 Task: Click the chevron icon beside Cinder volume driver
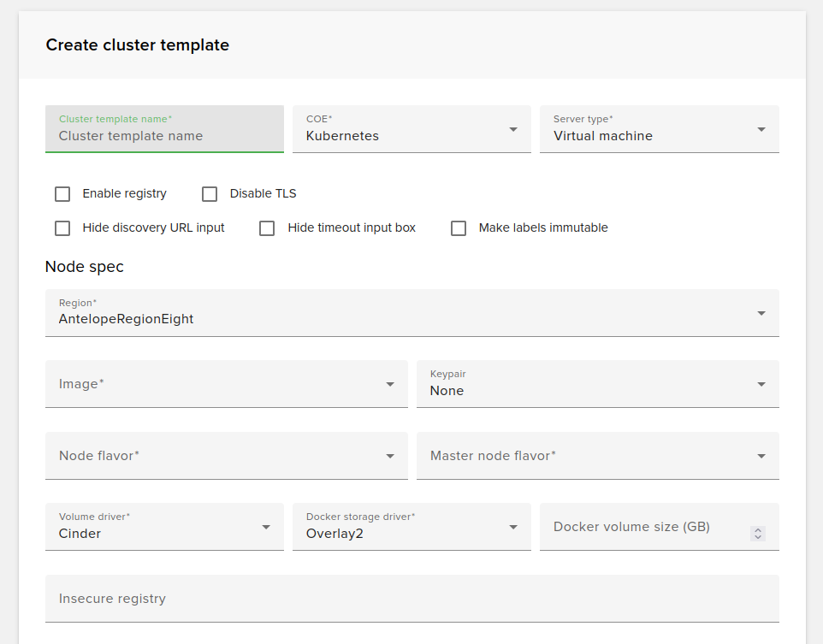(x=266, y=527)
